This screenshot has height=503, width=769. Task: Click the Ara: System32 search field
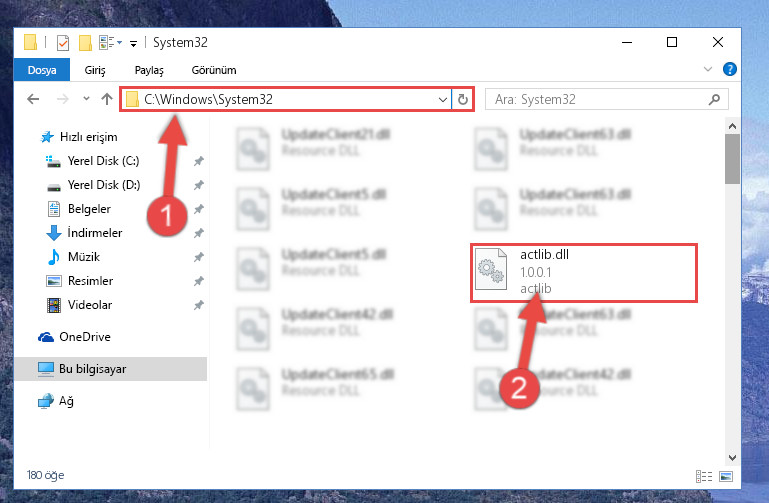click(599, 100)
